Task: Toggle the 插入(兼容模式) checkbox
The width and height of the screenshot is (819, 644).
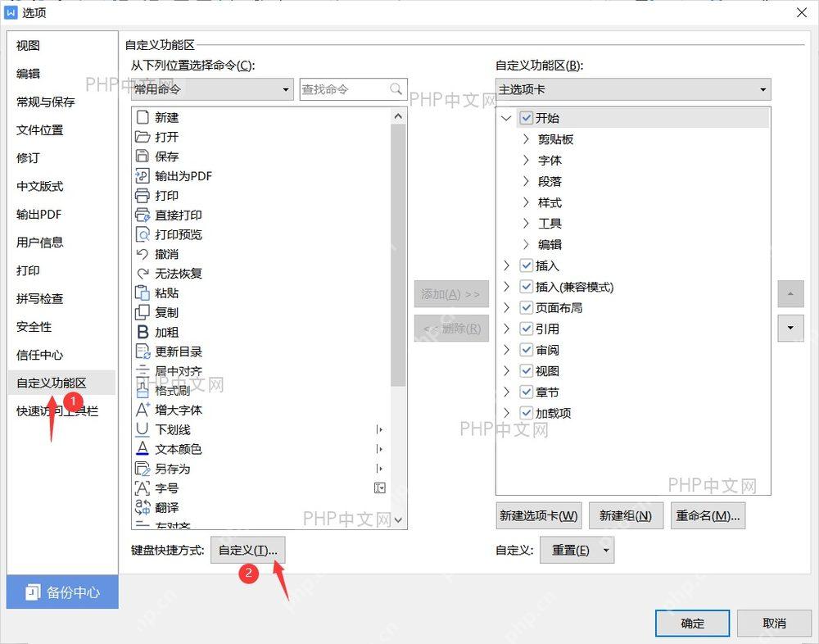Action: (527, 287)
